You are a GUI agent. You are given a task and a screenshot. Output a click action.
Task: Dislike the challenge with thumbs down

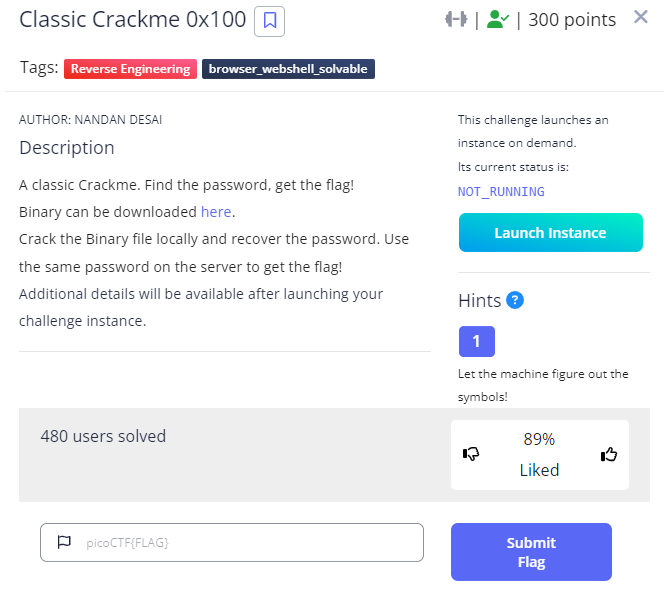pos(472,454)
